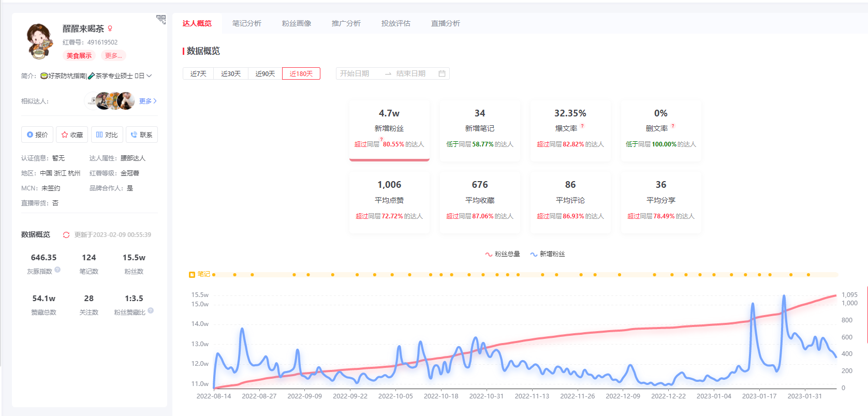
Task: Open the last similar influencer avatar
Action: 126,101
